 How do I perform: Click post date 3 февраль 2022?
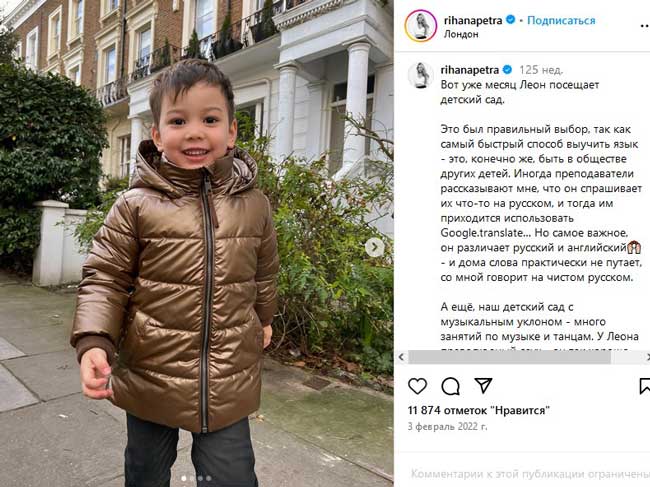coord(447,426)
